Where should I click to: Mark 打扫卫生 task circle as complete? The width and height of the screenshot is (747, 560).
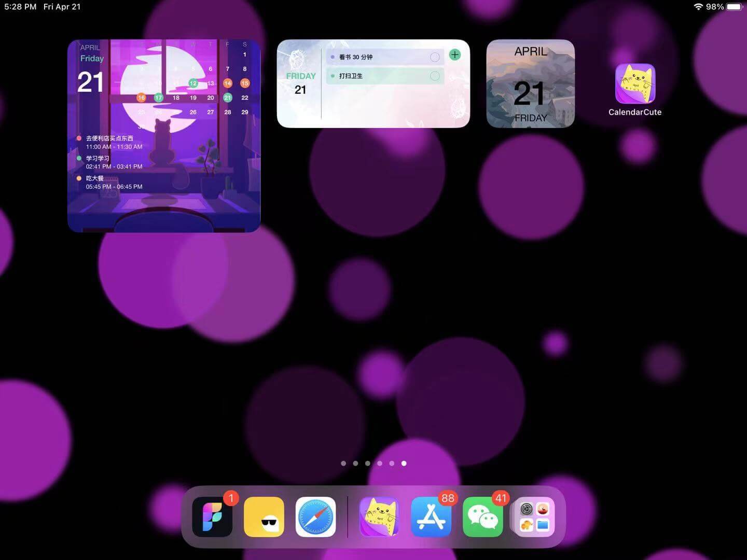(x=435, y=76)
